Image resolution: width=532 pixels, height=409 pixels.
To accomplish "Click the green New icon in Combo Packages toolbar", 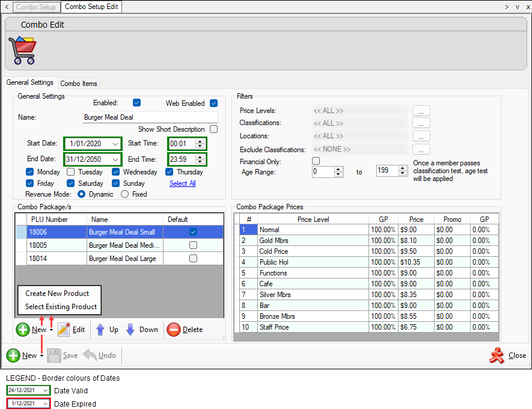I will [x=23, y=330].
